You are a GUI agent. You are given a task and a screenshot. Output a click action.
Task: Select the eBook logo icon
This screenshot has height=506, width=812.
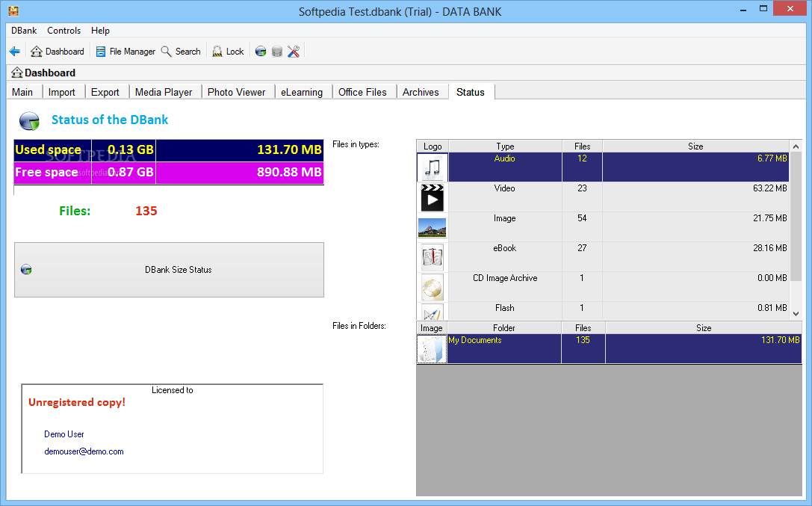tap(432, 257)
